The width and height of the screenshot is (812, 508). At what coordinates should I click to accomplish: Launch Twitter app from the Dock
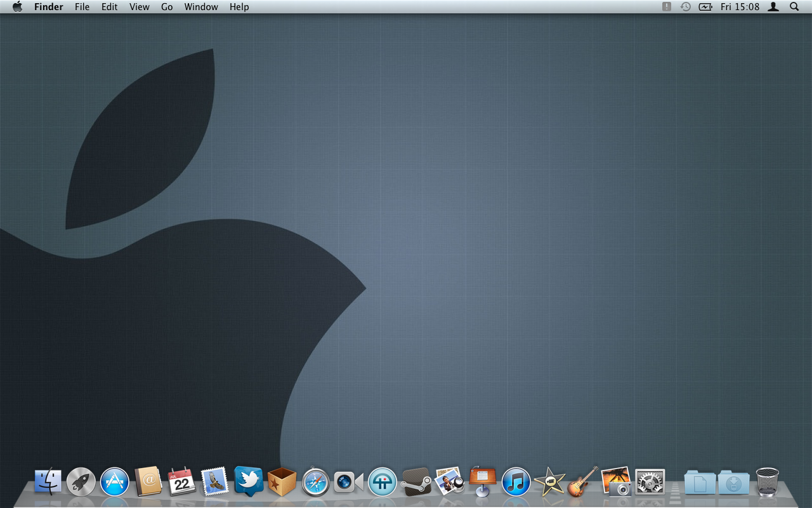click(249, 481)
